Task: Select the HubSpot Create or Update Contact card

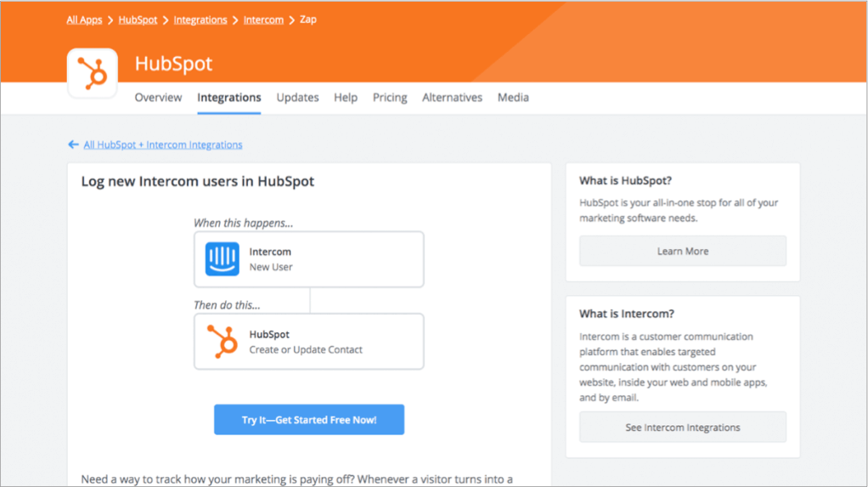Action: (x=309, y=342)
